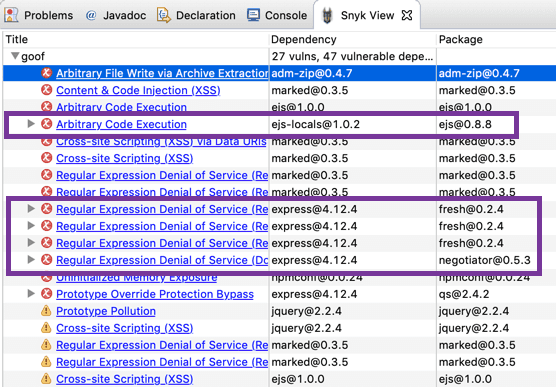Expand the ejs-locals@1.0.2 Arbitrary Code Execution row
Image resolution: width=556 pixels, height=387 pixels.
[x=31, y=124]
